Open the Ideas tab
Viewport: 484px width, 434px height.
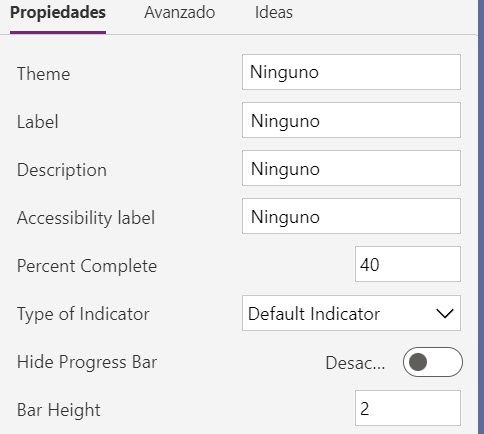(274, 13)
